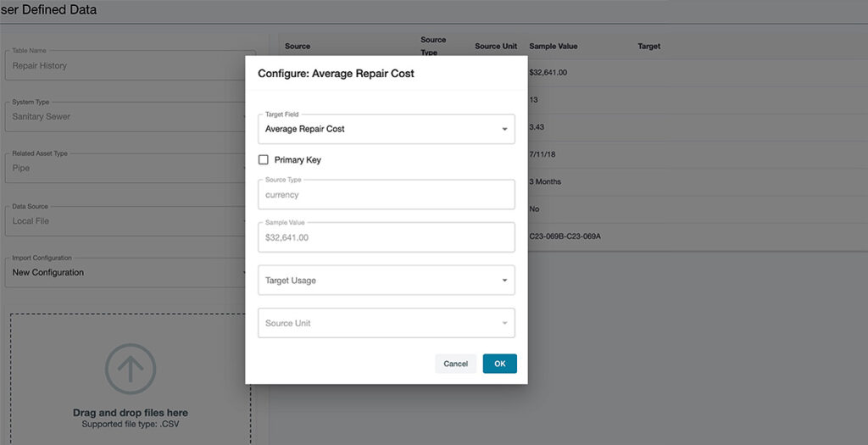Image resolution: width=868 pixels, height=445 pixels.
Task: Click the Source Unit column header
Action: coord(496,46)
